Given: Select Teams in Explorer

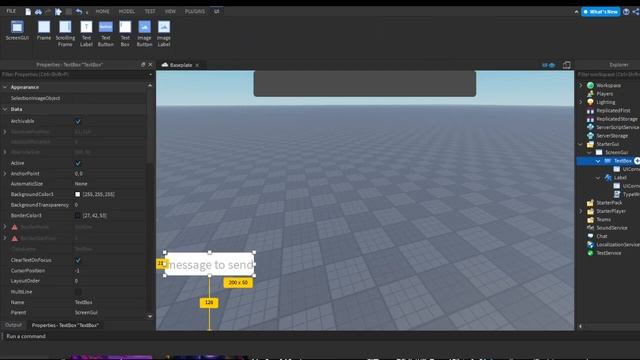Looking at the screenshot, I should tap(604, 220).
